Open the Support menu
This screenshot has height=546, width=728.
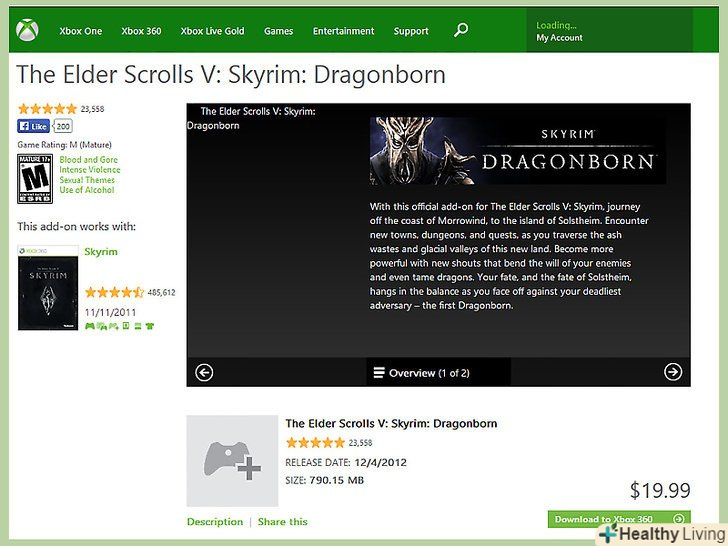click(x=411, y=31)
